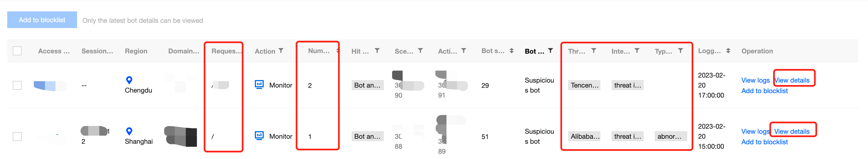Sort by the Num... column arrows
This screenshot has height=159, width=868.
338,51
